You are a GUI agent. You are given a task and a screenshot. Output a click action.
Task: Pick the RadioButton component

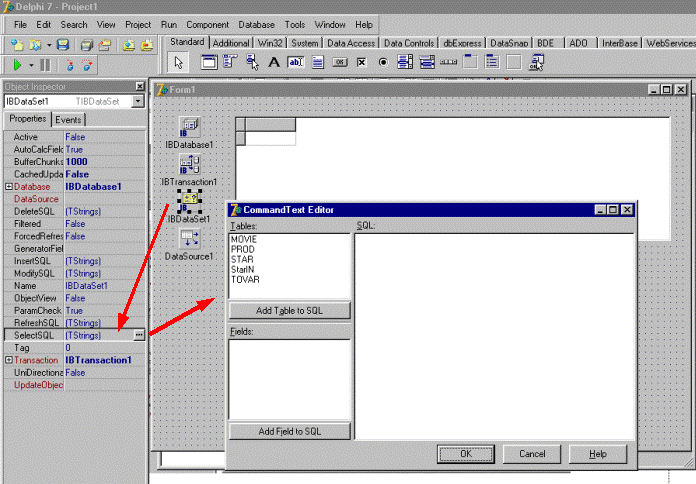click(x=383, y=62)
